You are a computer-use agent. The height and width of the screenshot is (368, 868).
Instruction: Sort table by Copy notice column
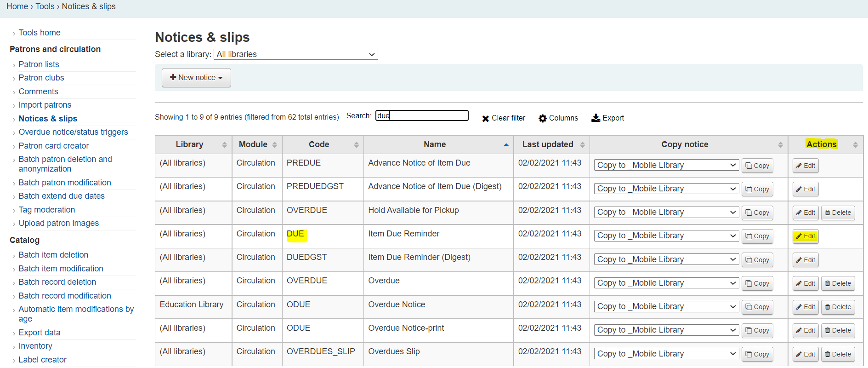[689, 144]
